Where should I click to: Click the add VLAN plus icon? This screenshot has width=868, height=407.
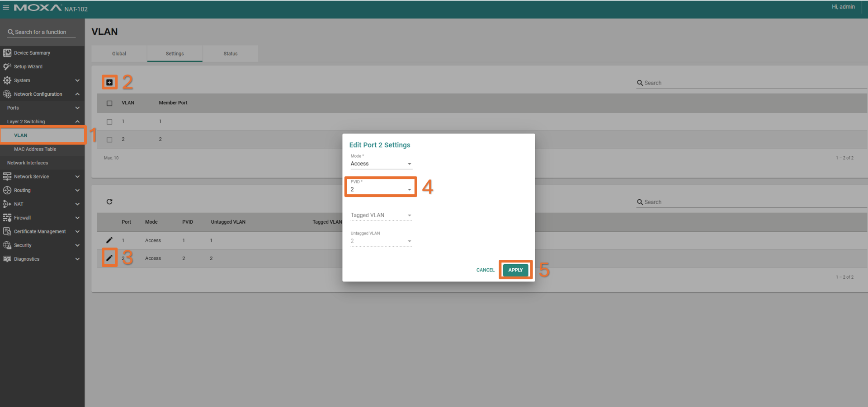pos(109,82)
